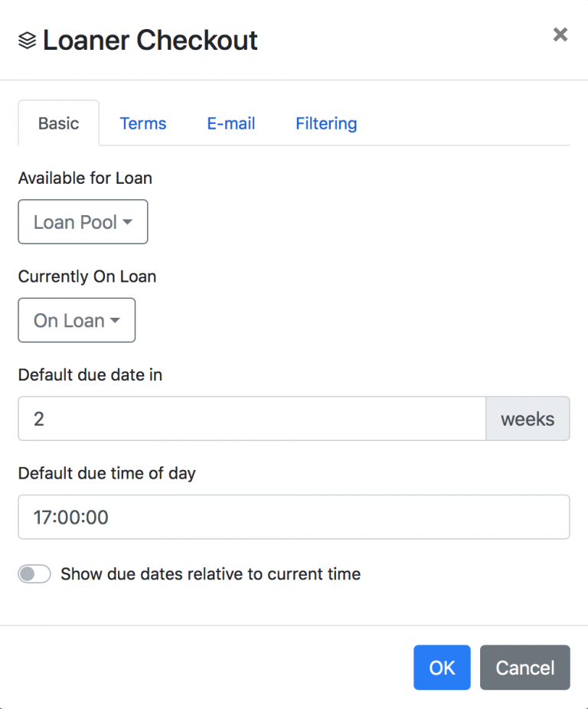
Task: Change the weeks time unit selector
Action: [528, 418]
